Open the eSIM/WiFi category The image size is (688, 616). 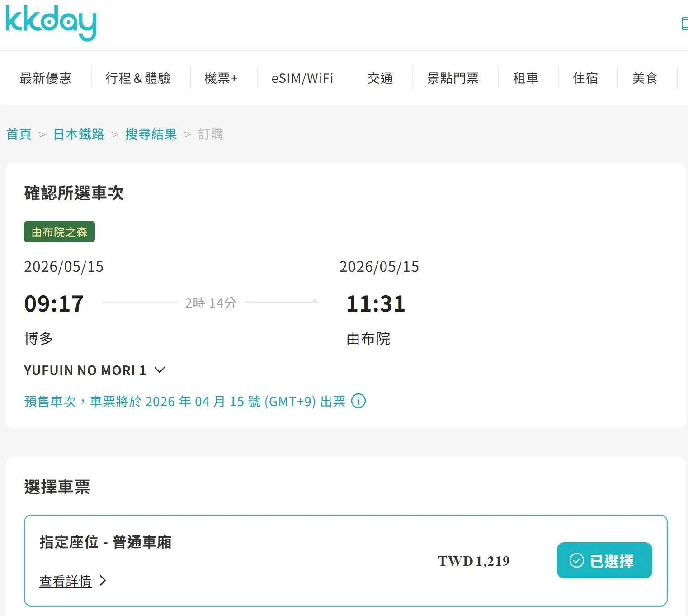[302, 78]
